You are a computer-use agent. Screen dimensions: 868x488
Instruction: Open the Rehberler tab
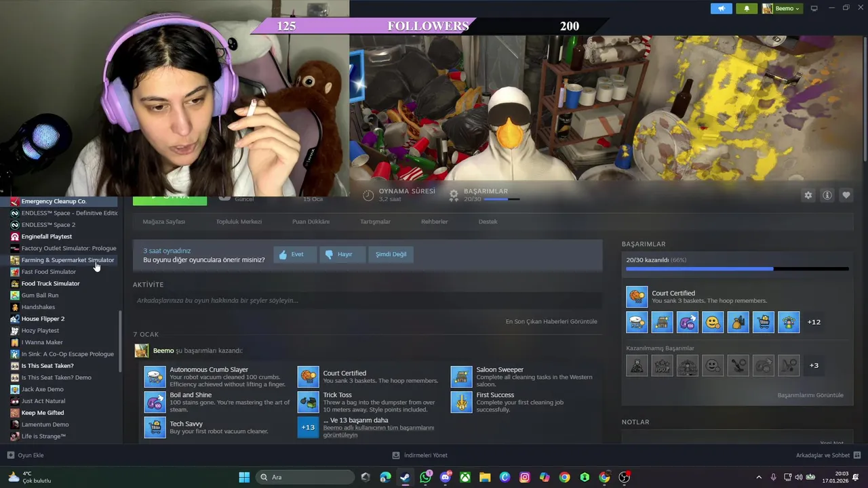coord(434,222)
